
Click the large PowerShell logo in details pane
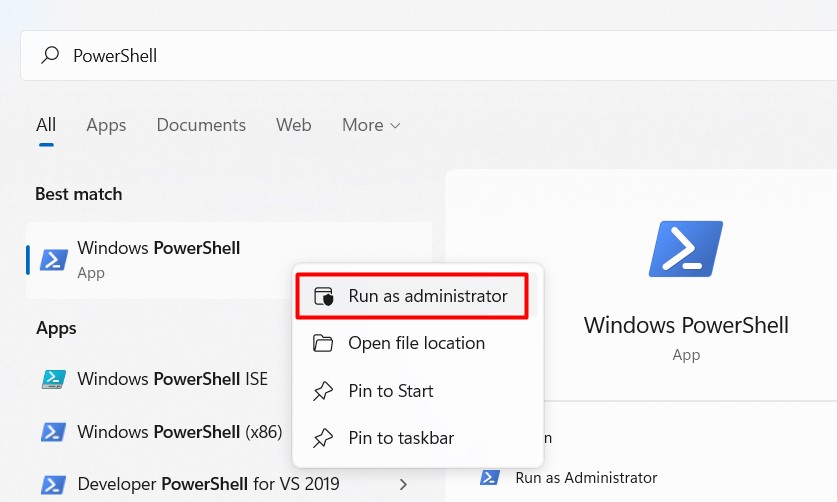tap(686, 249)
